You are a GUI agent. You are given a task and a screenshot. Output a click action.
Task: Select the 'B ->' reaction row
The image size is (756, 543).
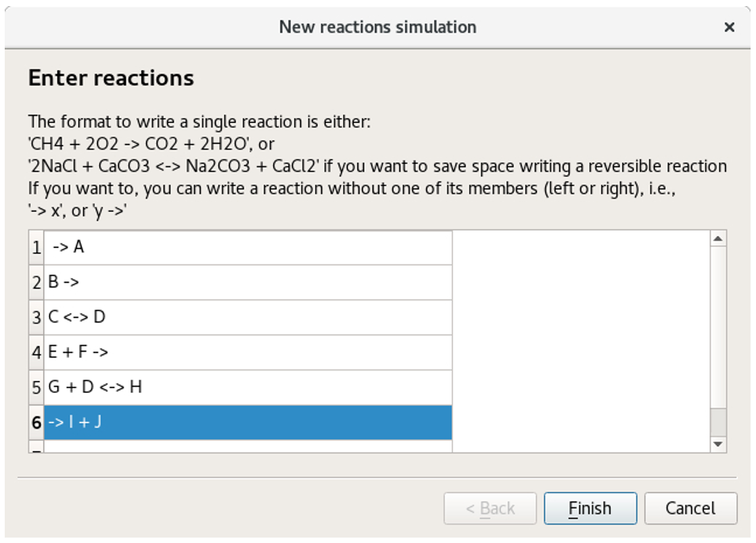(203, 281)
